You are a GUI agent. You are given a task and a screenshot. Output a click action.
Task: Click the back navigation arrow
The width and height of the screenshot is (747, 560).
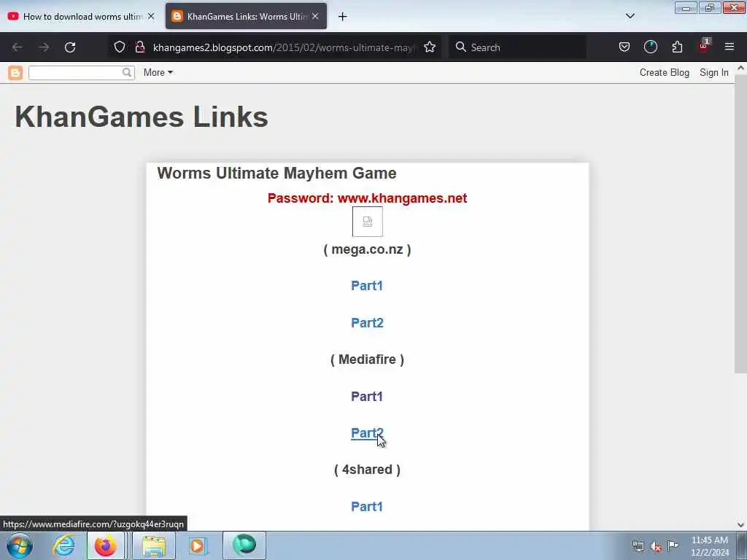point(18,47)
